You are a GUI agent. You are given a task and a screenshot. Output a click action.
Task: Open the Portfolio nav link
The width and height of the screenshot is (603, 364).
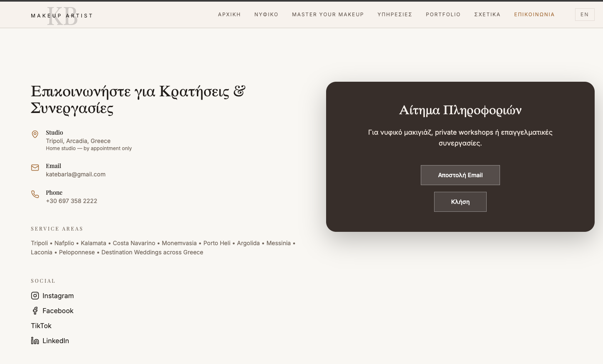(x=443, y=15)
